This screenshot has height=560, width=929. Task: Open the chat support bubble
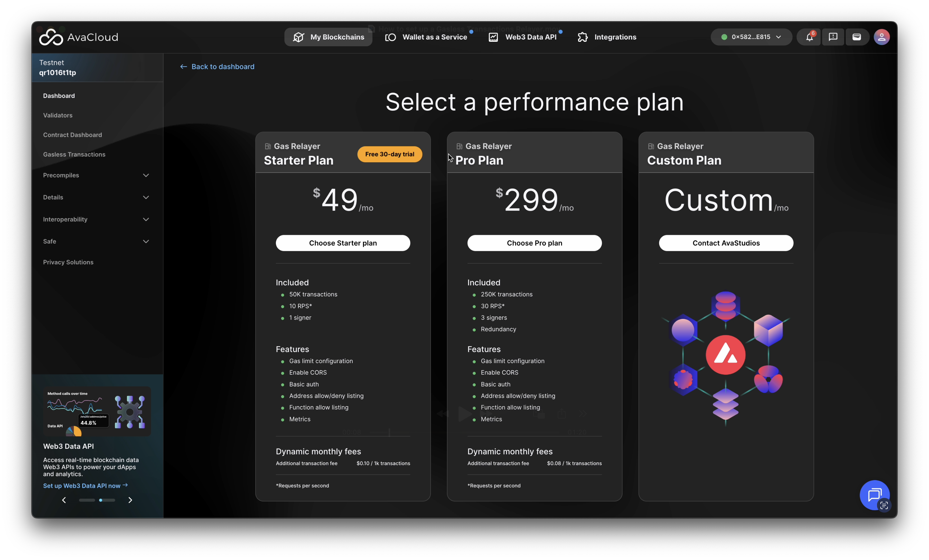coord(874,495)
